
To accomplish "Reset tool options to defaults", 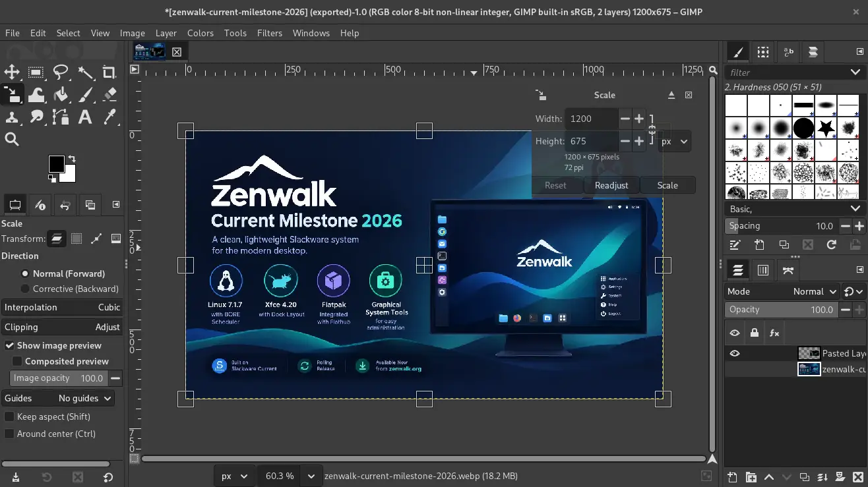I will click(x=108, y=477).
